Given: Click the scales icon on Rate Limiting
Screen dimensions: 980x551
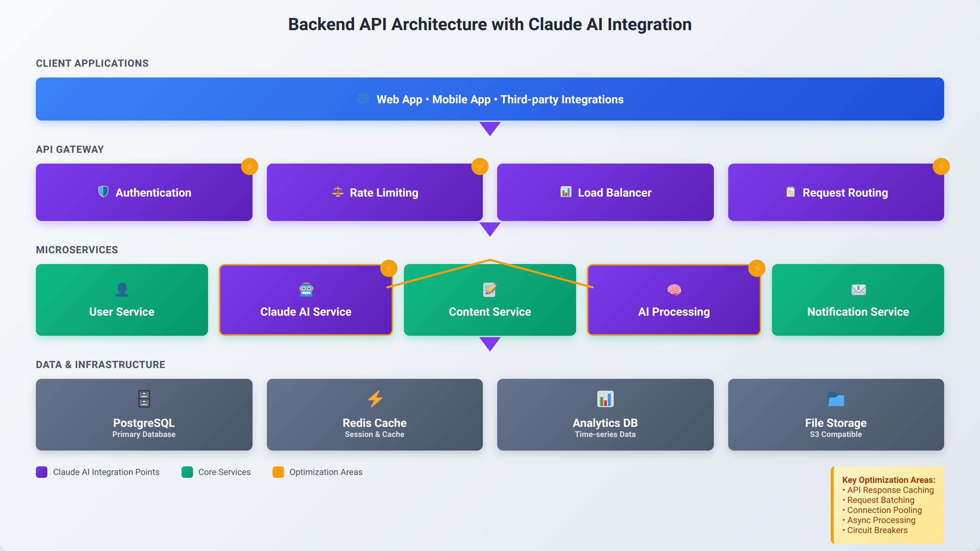Looking at the screenshot, I should [x=338, y=192].
